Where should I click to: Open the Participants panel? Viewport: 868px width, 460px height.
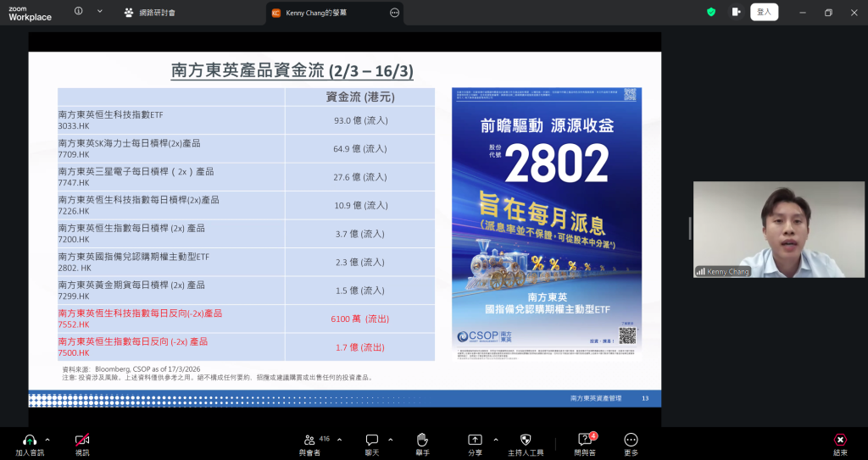point(310,440)
